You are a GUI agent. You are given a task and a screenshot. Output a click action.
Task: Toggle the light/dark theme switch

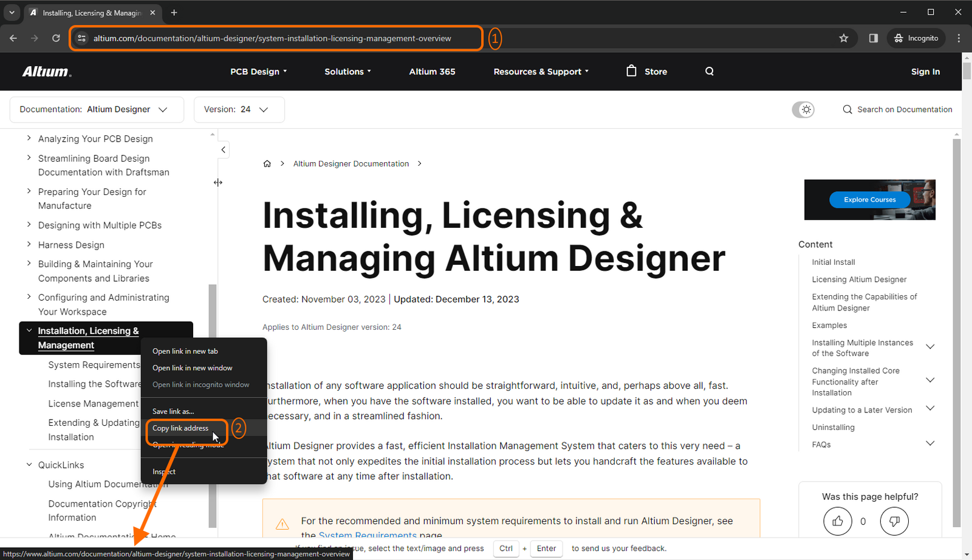click(x=803, y=109)
